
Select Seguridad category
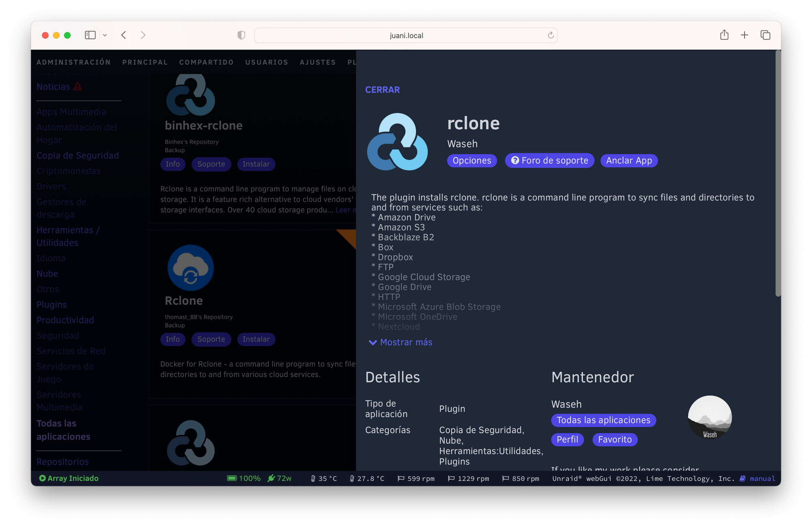click(x=58, y=335)
